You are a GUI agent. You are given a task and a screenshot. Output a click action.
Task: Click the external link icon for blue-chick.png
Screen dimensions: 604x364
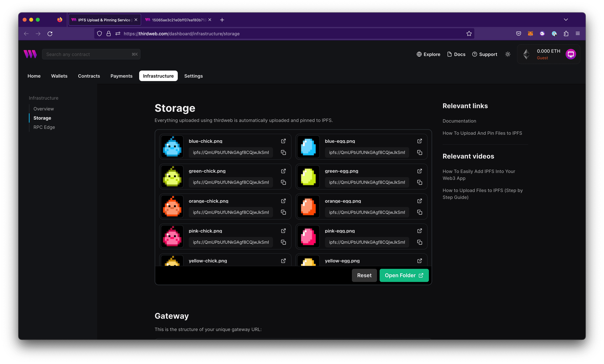pos(283,141)
